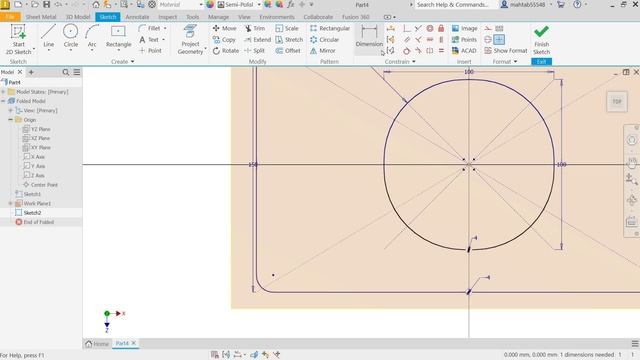The width and height of the screenshot is (640, 360).
Task: Open the Manage tab
Action: pyautogui.click(x=218, y=17)
